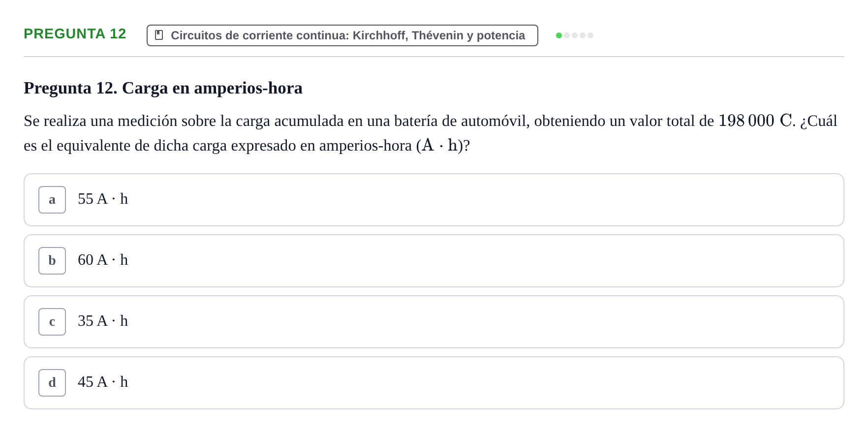Click the PREGUNTA 12 header label

pyautogui.click(x=75, y=33)
